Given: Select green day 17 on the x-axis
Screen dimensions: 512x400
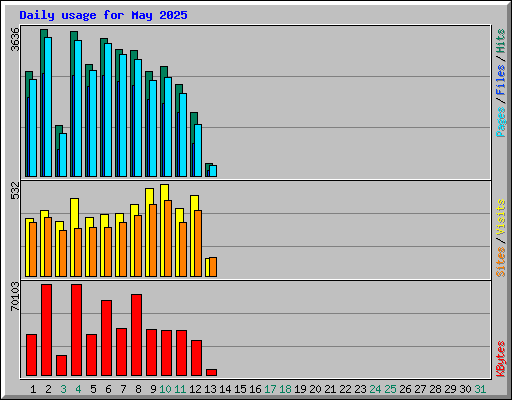Looking at the screenshot, I should coord(270,389).
